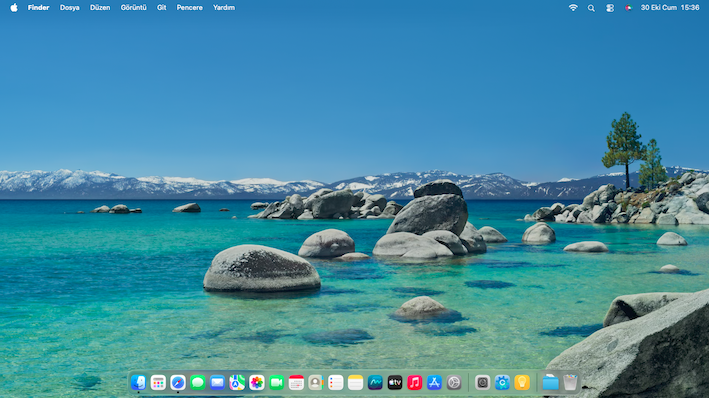Screen dimensions: 709x398
Task: Open the dark gray square app icon in the Dock
Action: coord(482,383)
